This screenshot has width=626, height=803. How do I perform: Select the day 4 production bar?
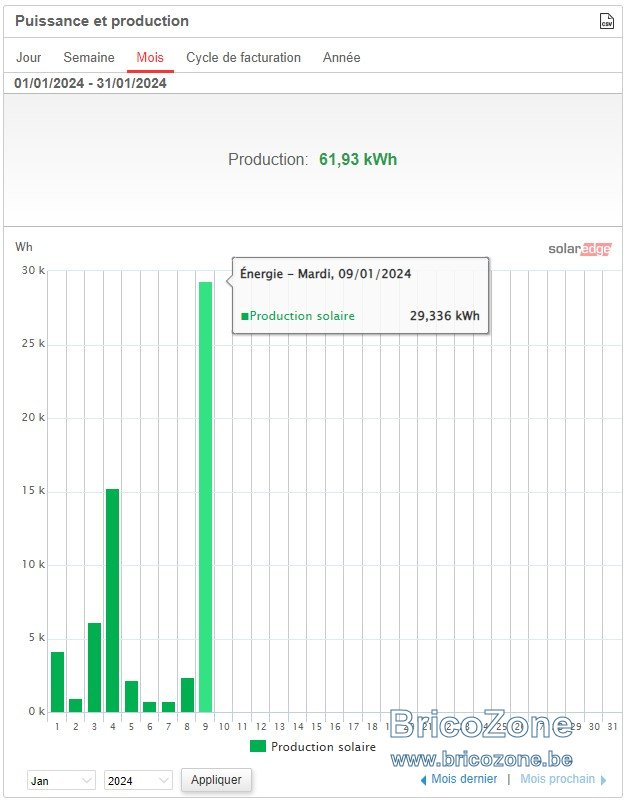coord(112,600)
